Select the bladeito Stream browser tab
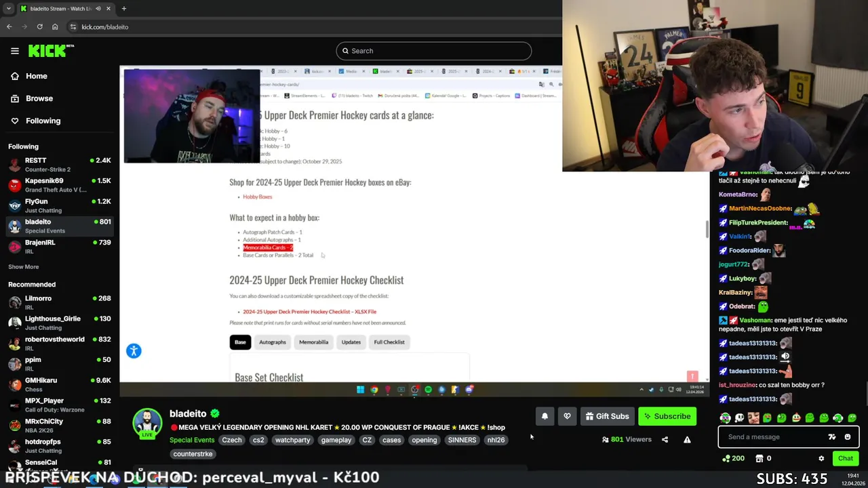Viewport: 868px width, 488px height. pos(65,8)
